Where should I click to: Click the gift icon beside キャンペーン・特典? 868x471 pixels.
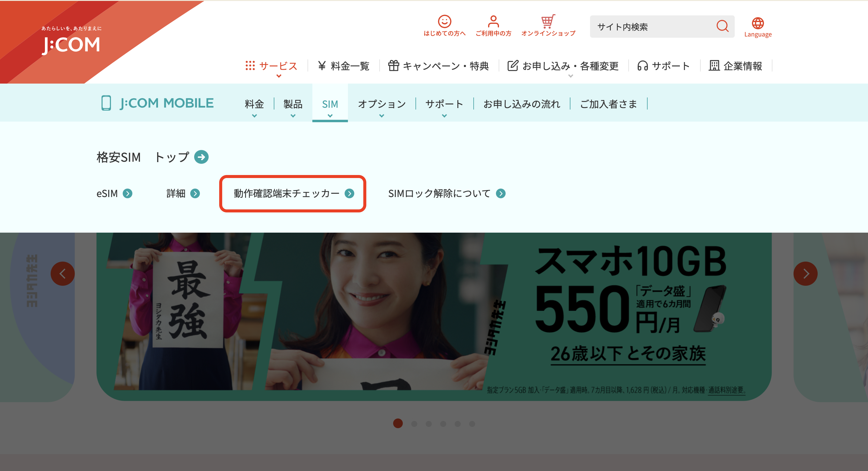pyautogui.click(x=393, y=65)
